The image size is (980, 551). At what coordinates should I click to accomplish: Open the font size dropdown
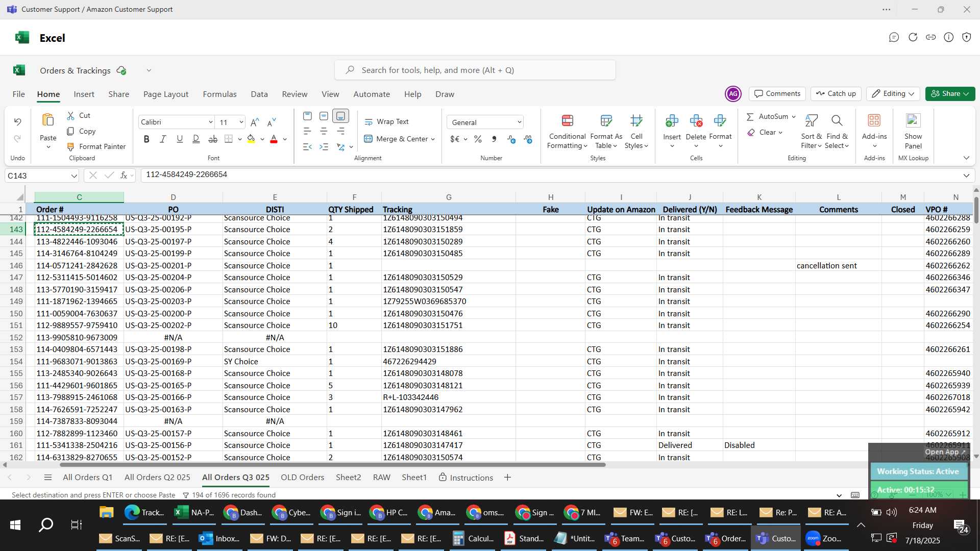tap(241, 122)
